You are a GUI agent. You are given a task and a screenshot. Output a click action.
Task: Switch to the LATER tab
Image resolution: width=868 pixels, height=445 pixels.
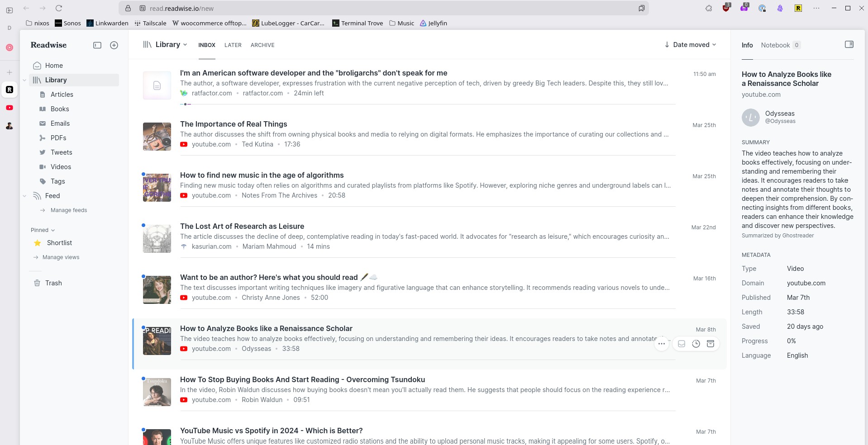(233, 45)
